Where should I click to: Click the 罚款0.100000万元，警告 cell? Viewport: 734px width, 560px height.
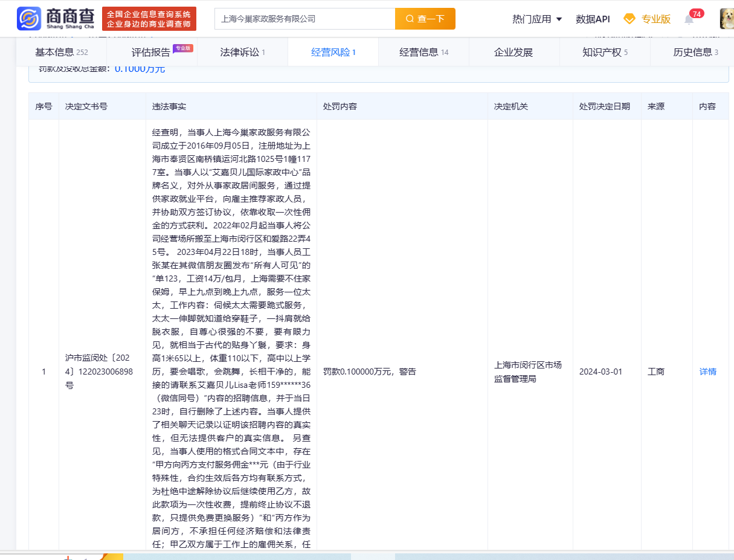(369, 372)
